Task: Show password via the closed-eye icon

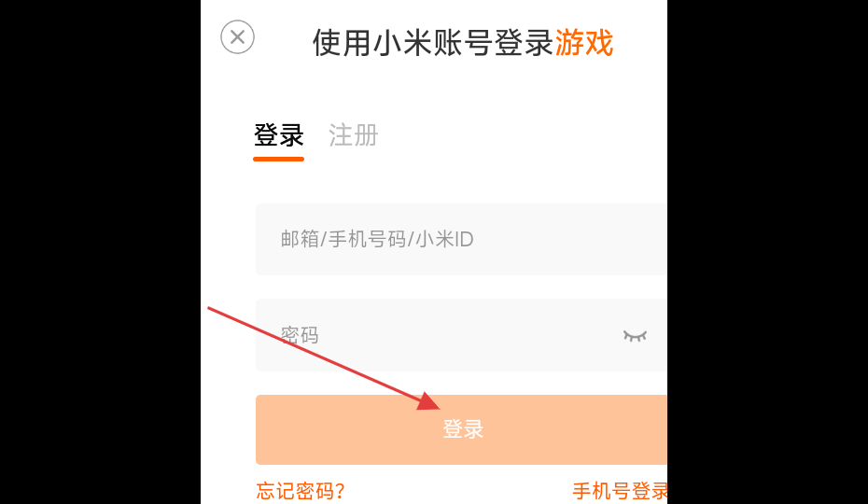Action: click(635, 336)
